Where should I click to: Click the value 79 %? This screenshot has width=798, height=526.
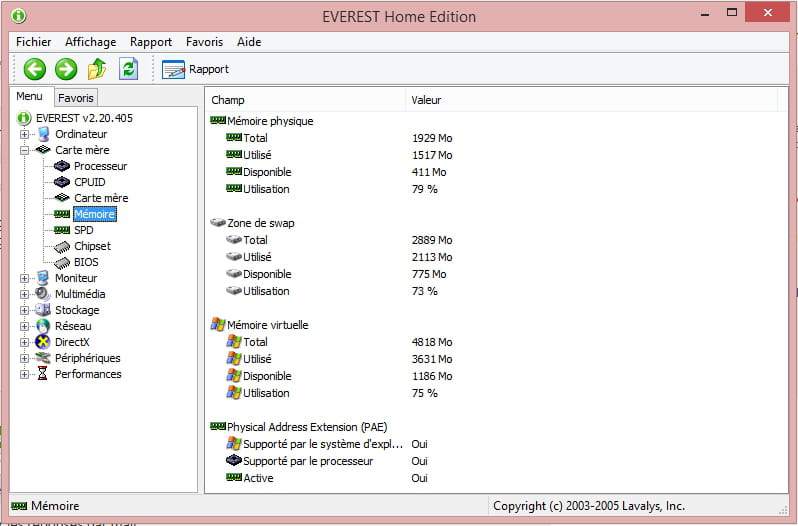coord(425,189)
